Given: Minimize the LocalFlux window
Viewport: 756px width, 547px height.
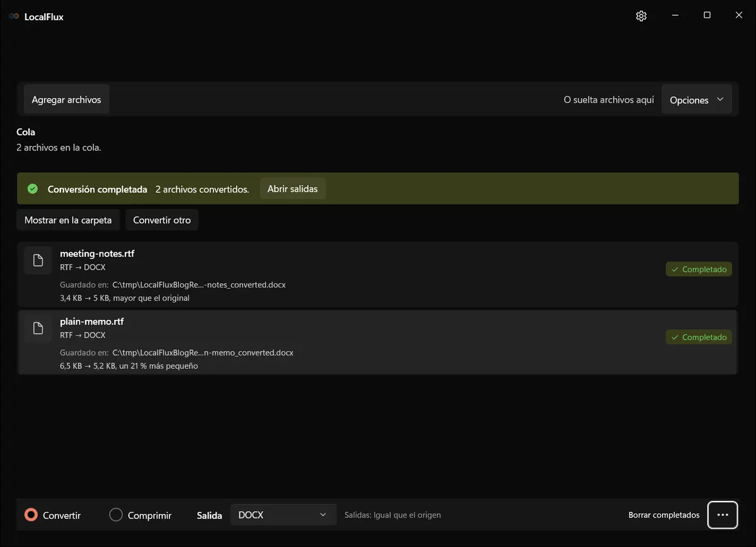Looking at the screenshot, I should [x=675, y=16].
